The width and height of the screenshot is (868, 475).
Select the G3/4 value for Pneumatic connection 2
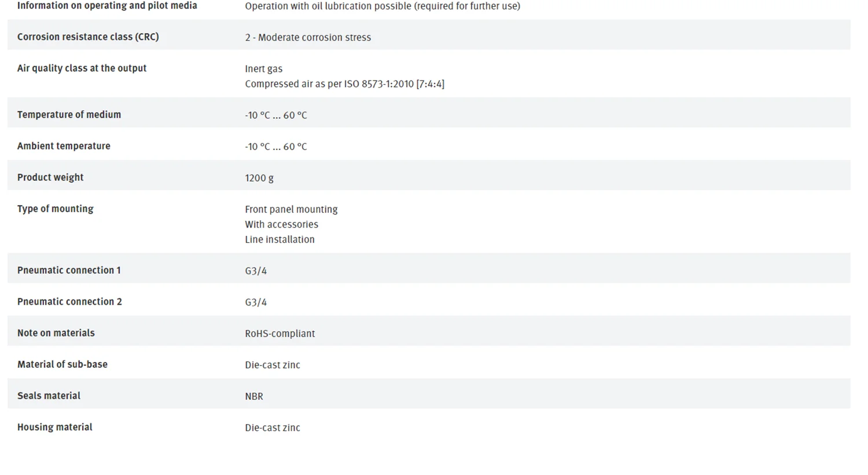tap(256, 302)
